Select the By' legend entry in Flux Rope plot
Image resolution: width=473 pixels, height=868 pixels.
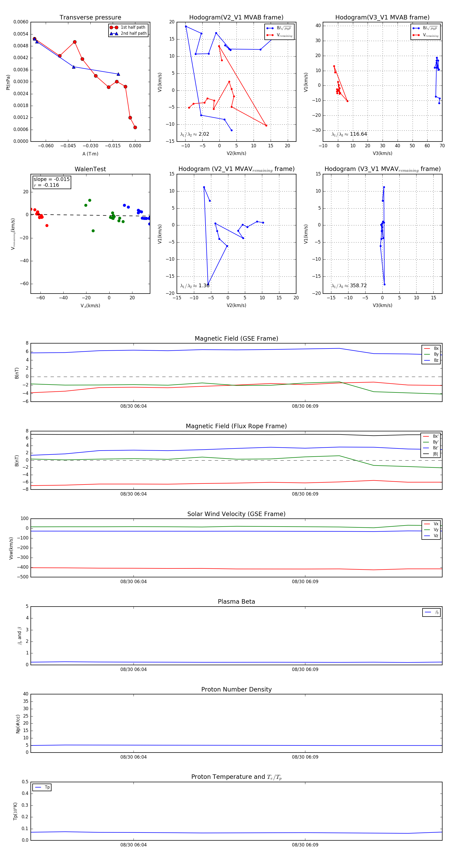tap(431, 442)
